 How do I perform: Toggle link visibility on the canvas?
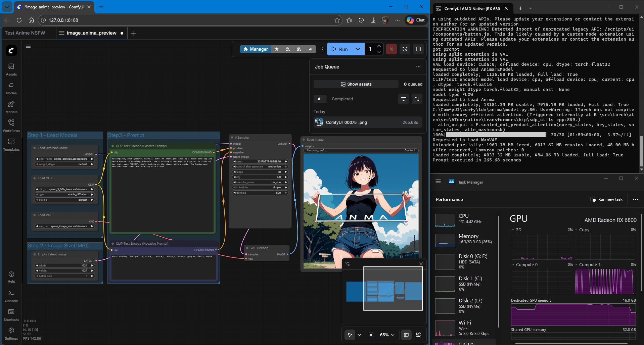point(418,335)
